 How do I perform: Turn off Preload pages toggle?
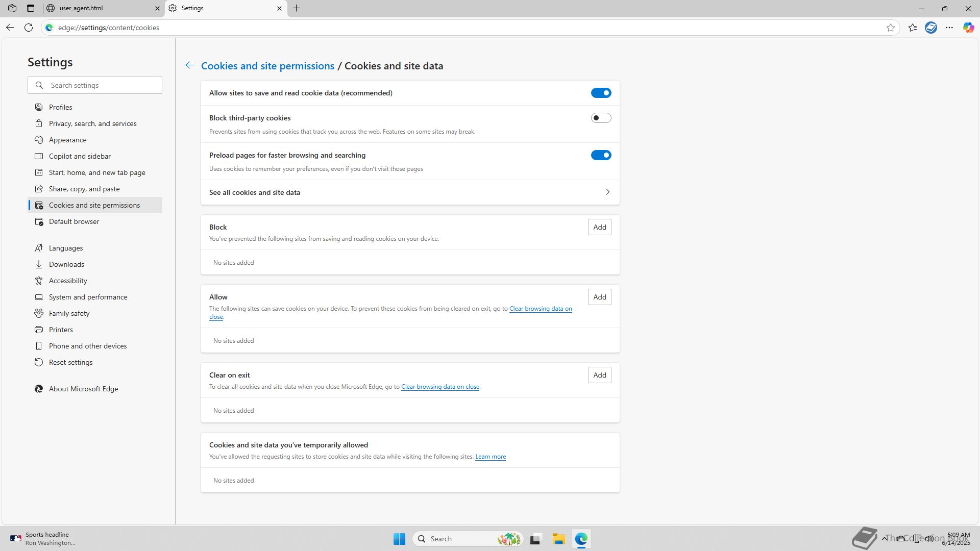(601, 155)
